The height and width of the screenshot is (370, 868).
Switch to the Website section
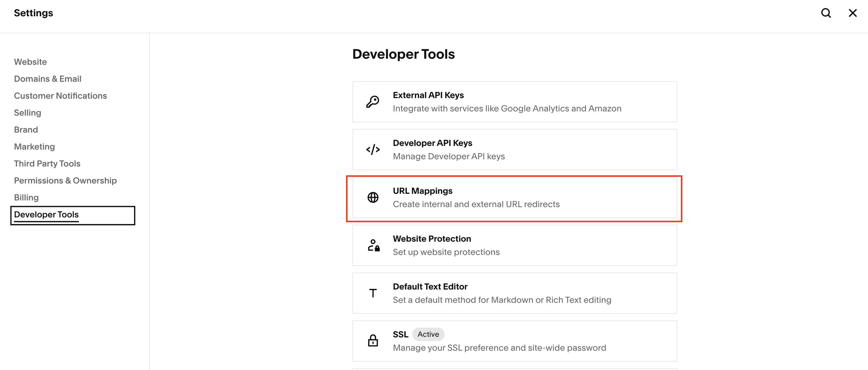[x=30, y=62]
